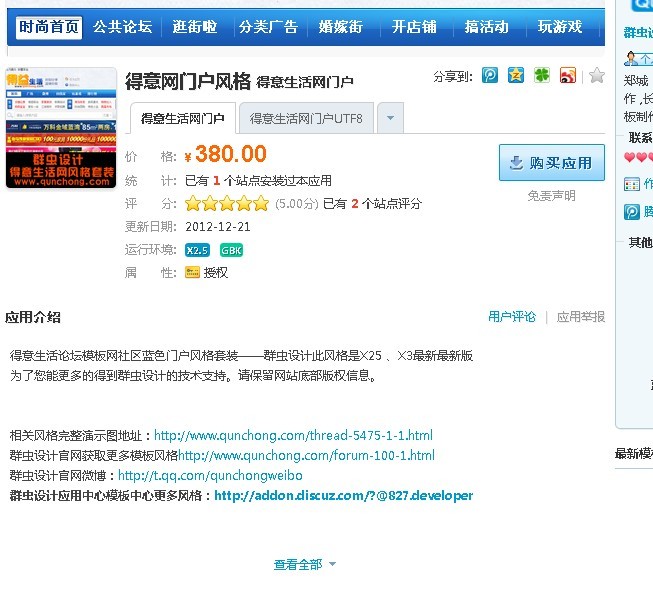Switch to 得意生活网门户UTF8 tab

tap(306, 118)
